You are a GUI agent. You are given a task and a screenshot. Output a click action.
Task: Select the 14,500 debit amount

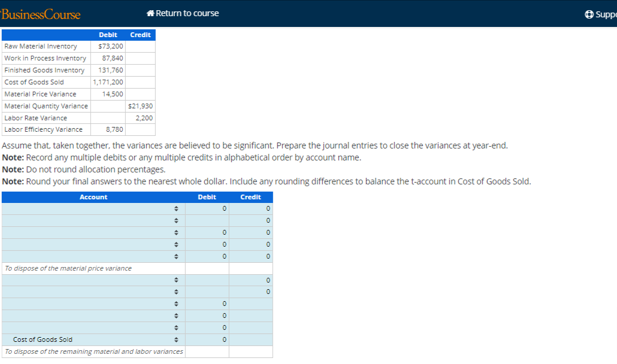pos(113,95)
